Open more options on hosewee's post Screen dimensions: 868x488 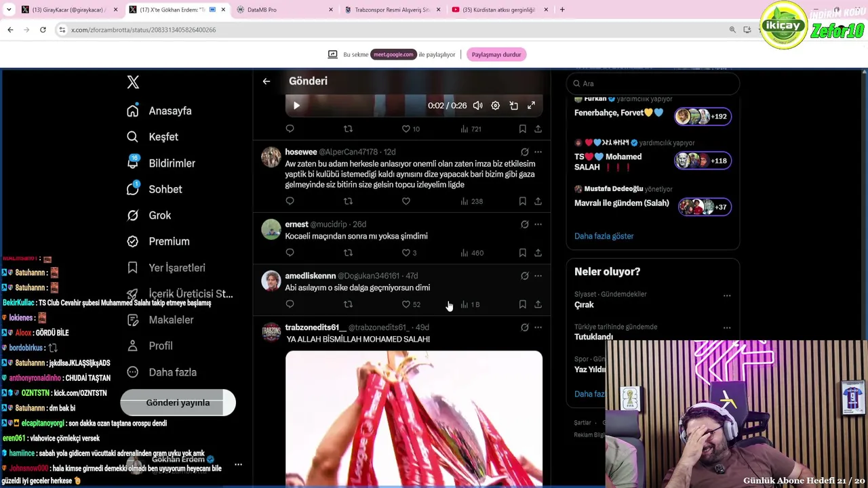coord(538,152)
